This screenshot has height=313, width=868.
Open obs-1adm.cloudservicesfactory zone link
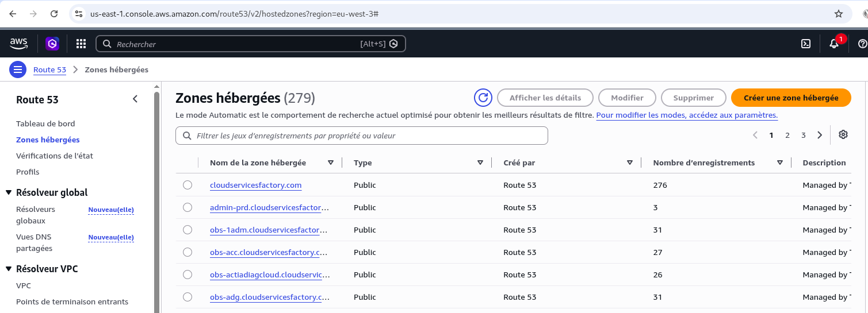[x=270, y=230]
